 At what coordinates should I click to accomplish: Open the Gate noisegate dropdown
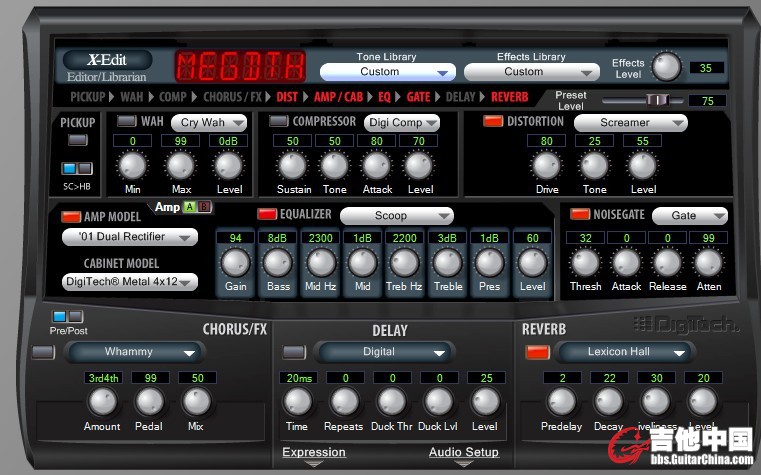[x=690, y=216]
